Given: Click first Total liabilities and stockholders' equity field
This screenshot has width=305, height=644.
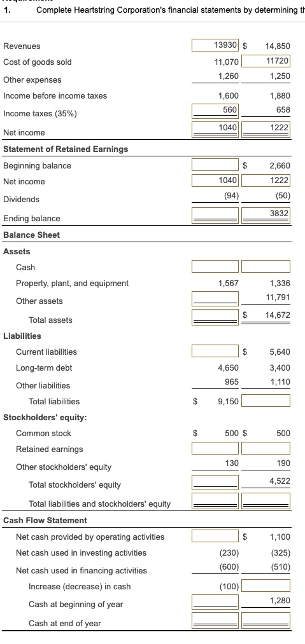Looking at the screenshot, I should click(215, 500).
